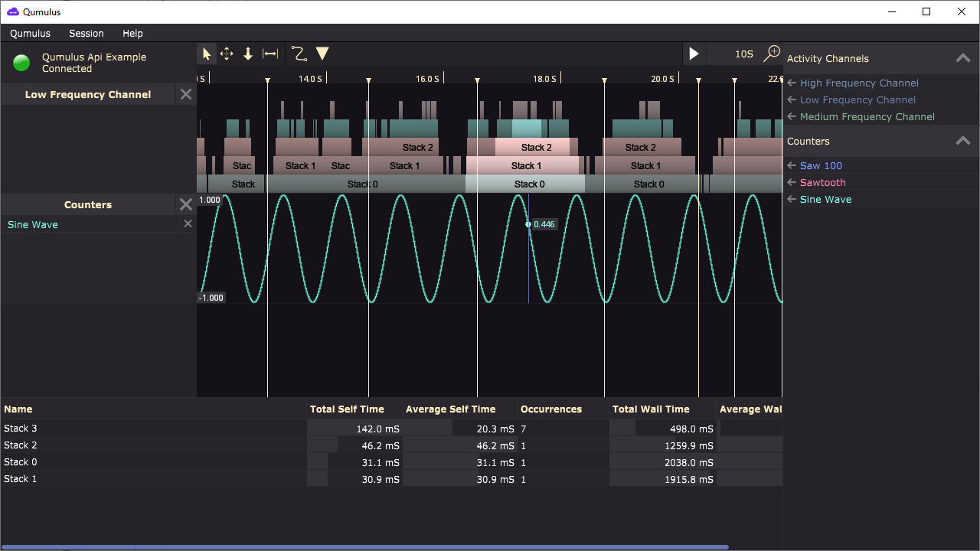The height and width of the screenshot is (551, 980).
Task: Click the 20.3 mS average cell
Action: [x=459, y=429]
